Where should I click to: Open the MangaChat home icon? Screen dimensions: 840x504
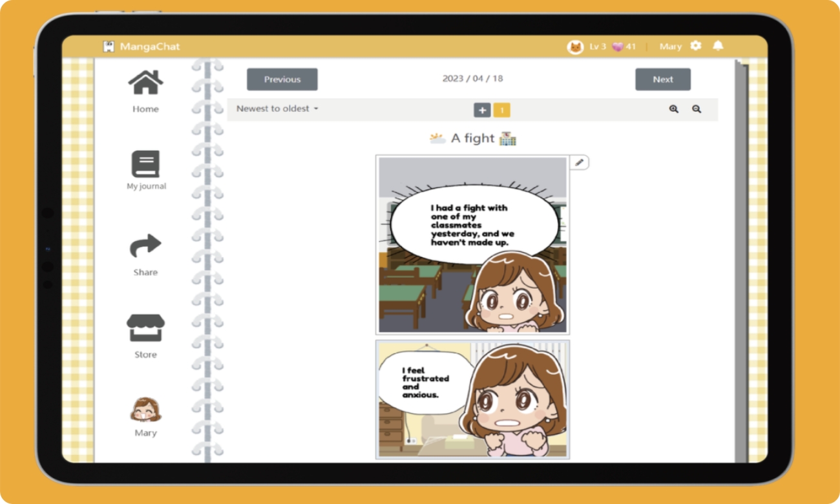tap(145, 84)
